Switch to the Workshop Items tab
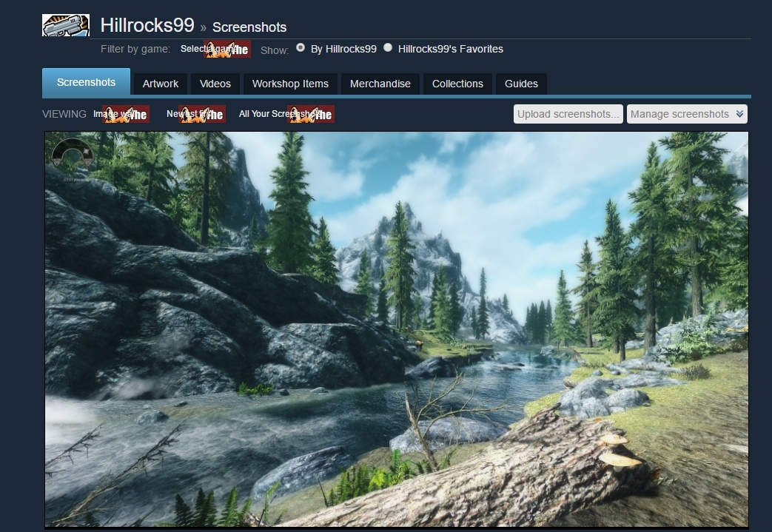 (x=290, y=84)
